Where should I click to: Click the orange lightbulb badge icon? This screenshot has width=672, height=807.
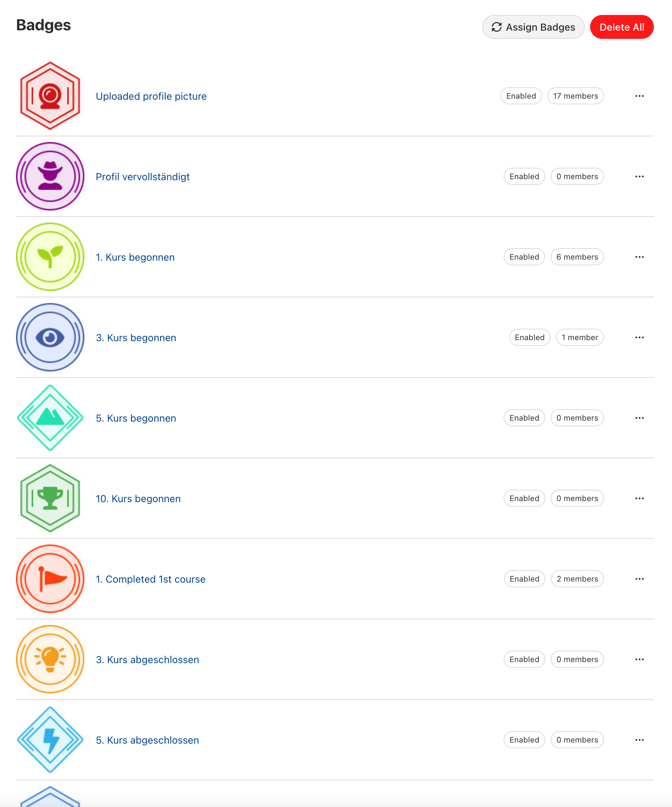pos(50,660)
